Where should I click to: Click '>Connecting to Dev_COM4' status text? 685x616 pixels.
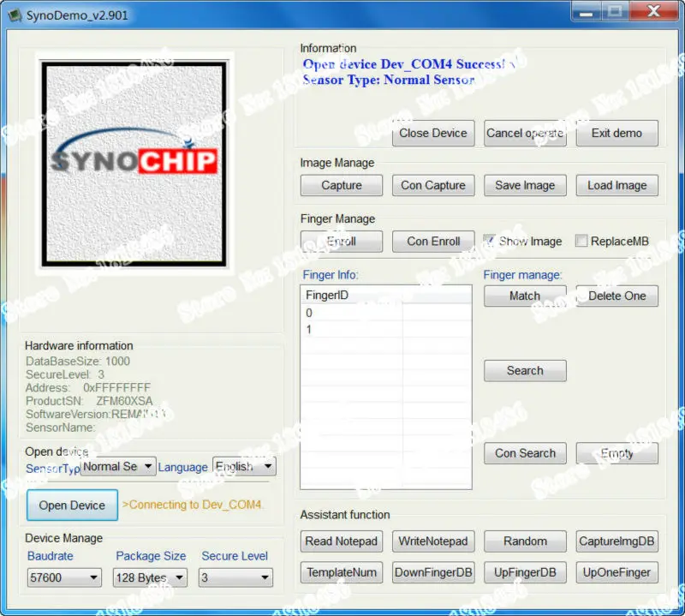coord(192,505)
